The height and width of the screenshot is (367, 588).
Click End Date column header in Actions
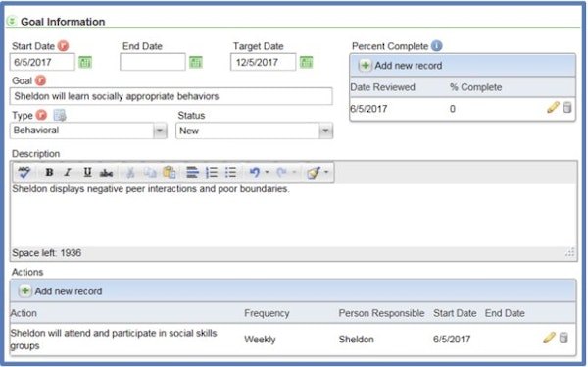505,313
